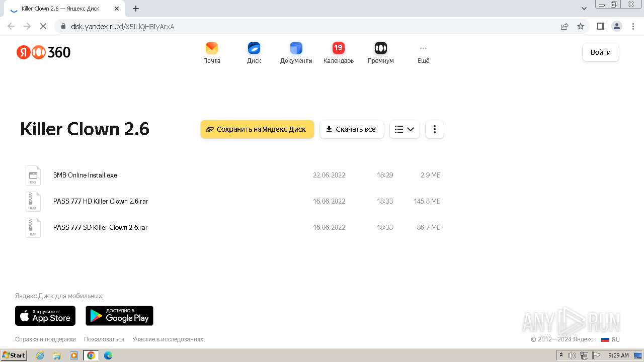Image resolution: width=644 pixels, height=362 pixels.
Task: Open File Explorer from the taskbar
Action: pos(57,355)
